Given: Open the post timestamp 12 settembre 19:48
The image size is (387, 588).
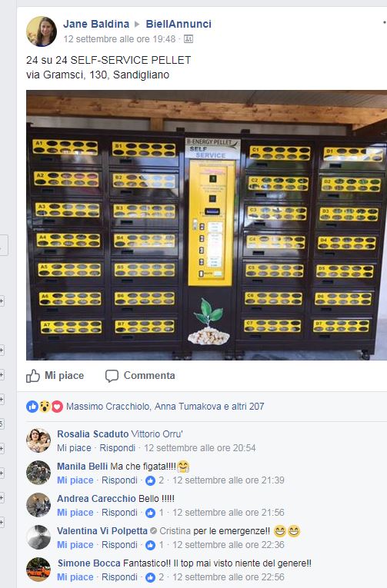Looking at the screenshot, I should (x=119, y=39).
